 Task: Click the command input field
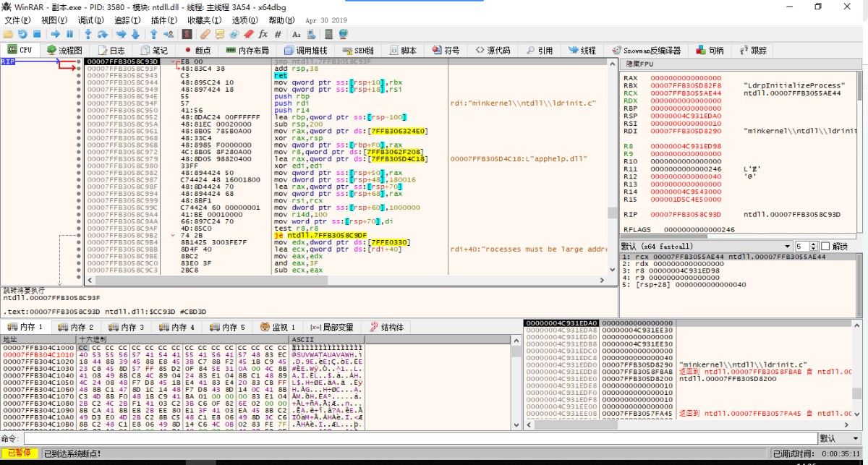pos(420,438)
